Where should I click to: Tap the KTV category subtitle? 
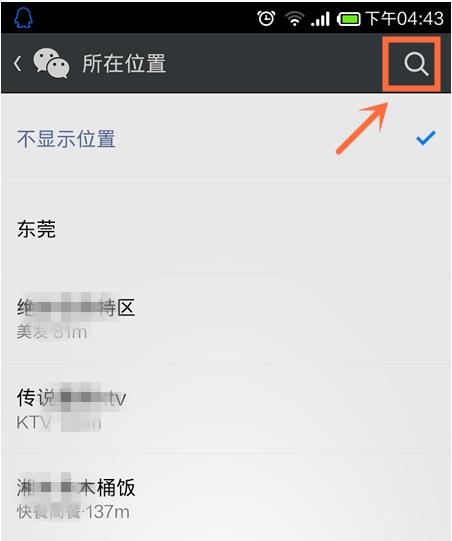[x=34, y=422]
